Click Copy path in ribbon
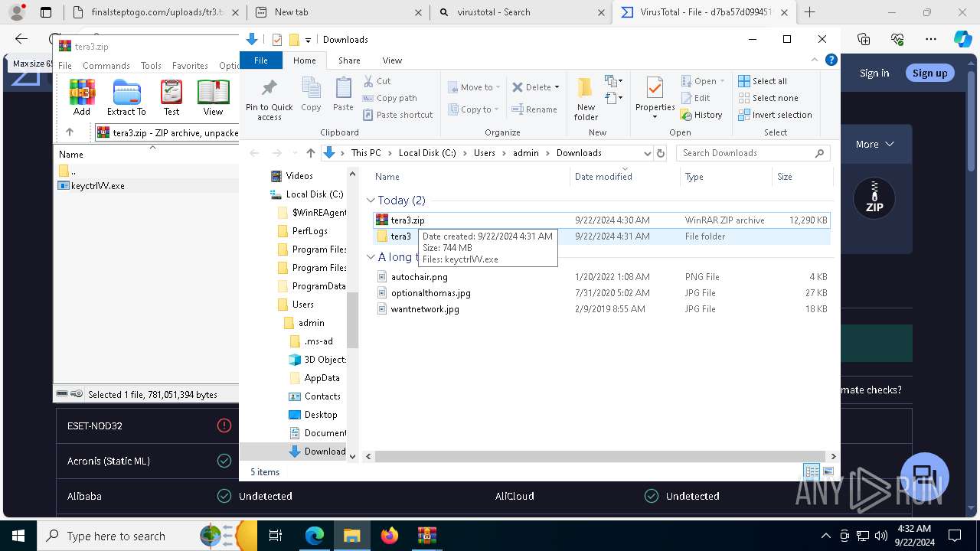 coord(390,98)
